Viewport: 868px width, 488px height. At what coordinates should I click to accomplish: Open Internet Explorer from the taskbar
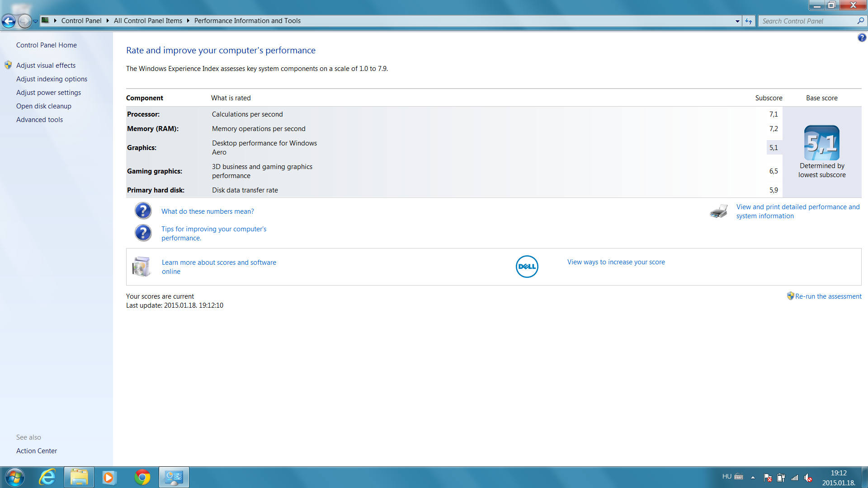(47, 477)
